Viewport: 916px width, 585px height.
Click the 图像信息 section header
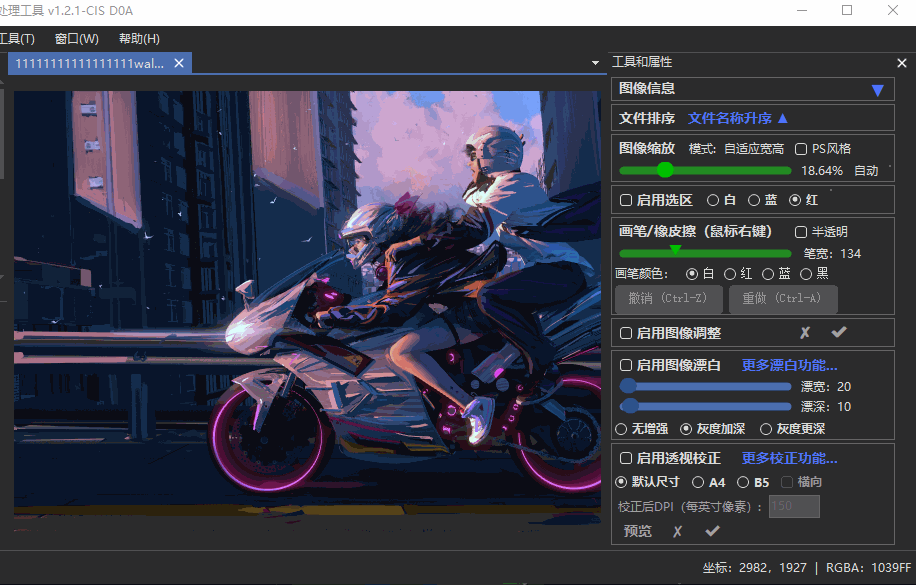pyautogui.click(x=752, y=89)
